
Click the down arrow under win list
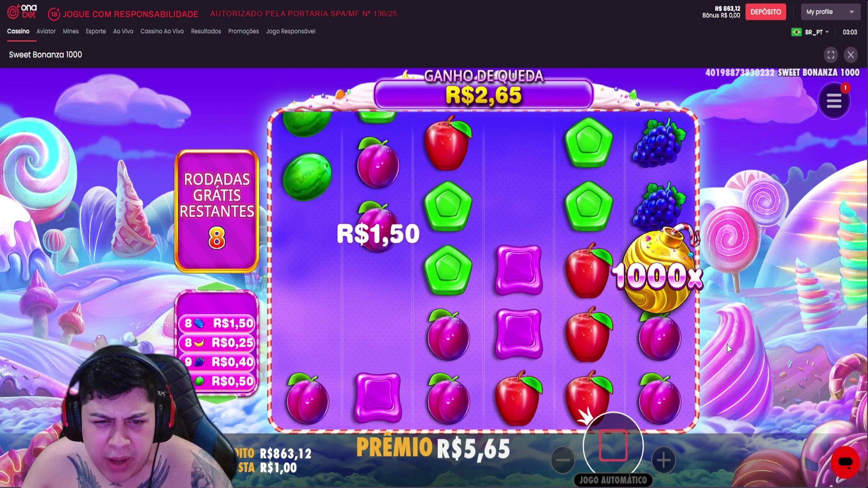tap(217, 400)
